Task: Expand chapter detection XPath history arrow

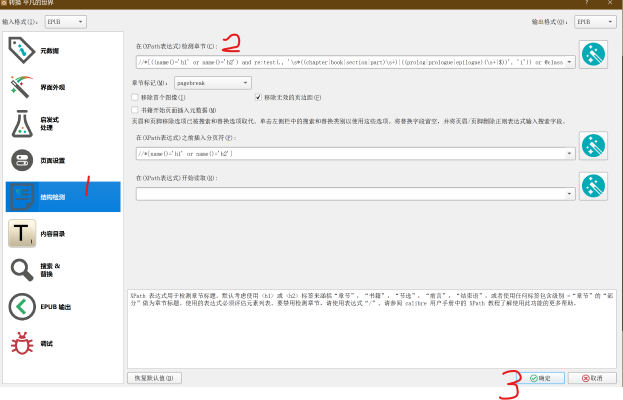Action: click(569, 62)
